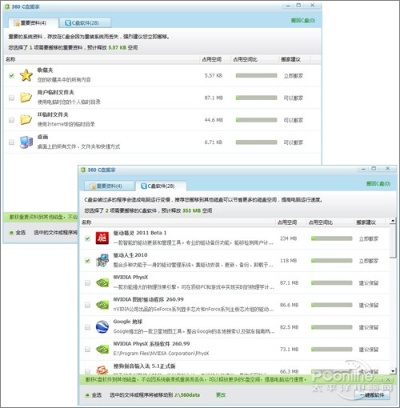Click E:\Program Files\NVIDIA Corporation\PhysX path text

(x=161, y=353)
